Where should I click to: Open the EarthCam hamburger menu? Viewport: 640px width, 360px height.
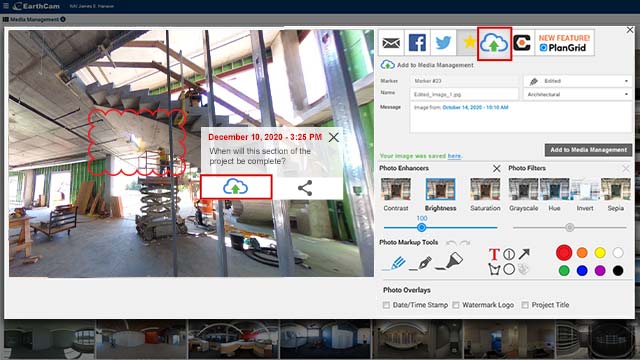[6, 6]
